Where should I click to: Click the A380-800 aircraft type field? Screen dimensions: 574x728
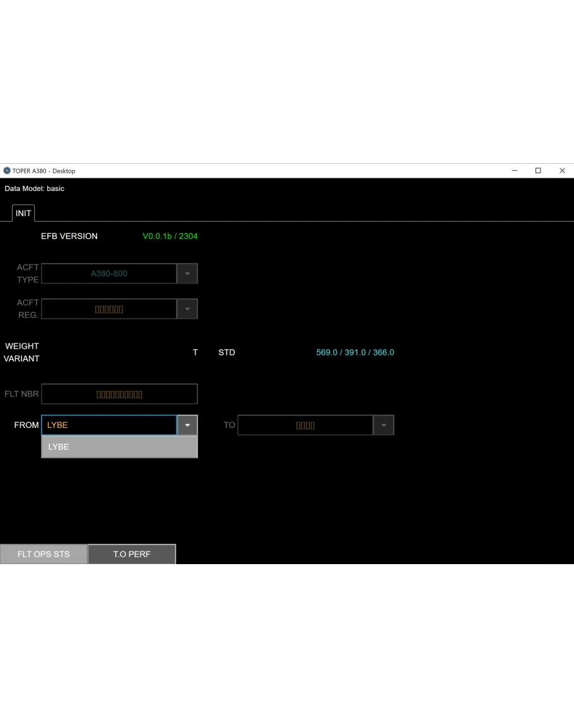click(109, 274)
